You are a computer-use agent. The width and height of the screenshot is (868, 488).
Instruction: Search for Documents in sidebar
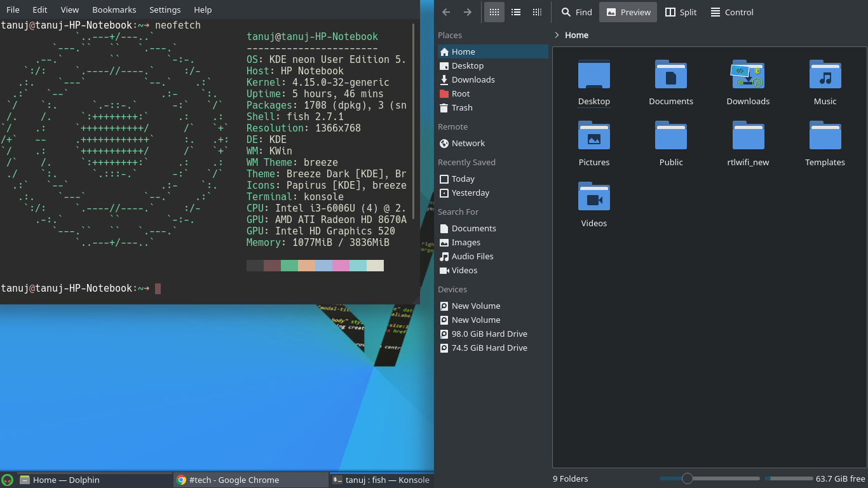492,228
